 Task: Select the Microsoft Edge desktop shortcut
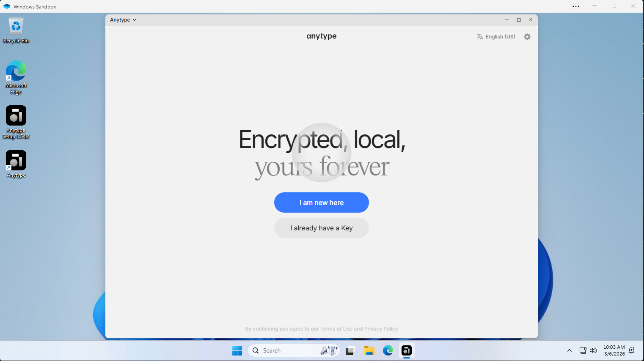pos(16,77)
